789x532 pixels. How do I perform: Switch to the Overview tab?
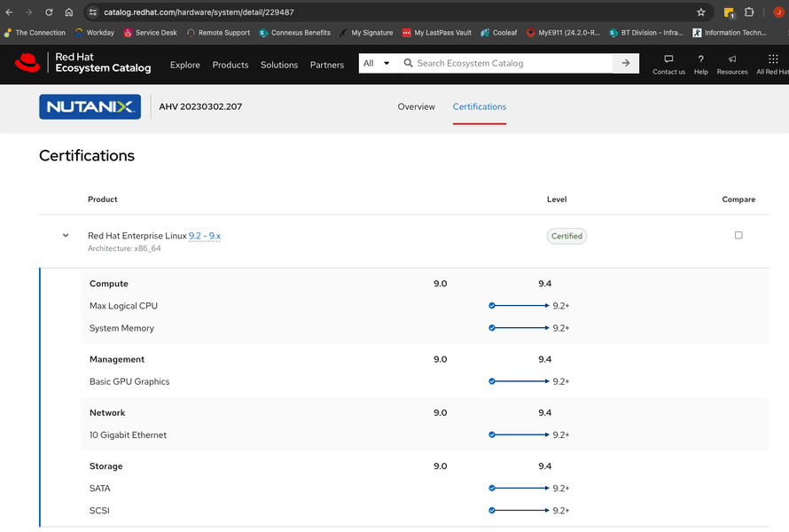click(x=416, y=106)
